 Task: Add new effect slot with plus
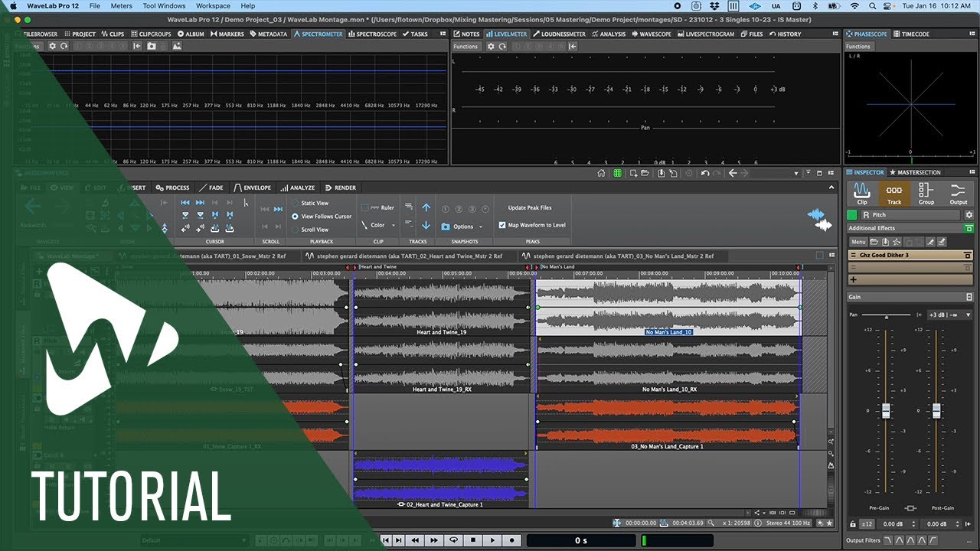(853, 280)
